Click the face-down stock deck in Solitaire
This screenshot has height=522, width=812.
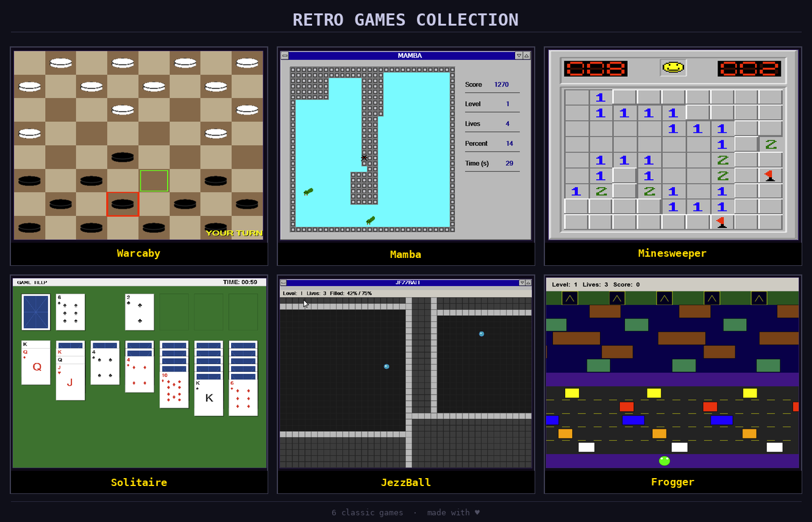[36, 312]
